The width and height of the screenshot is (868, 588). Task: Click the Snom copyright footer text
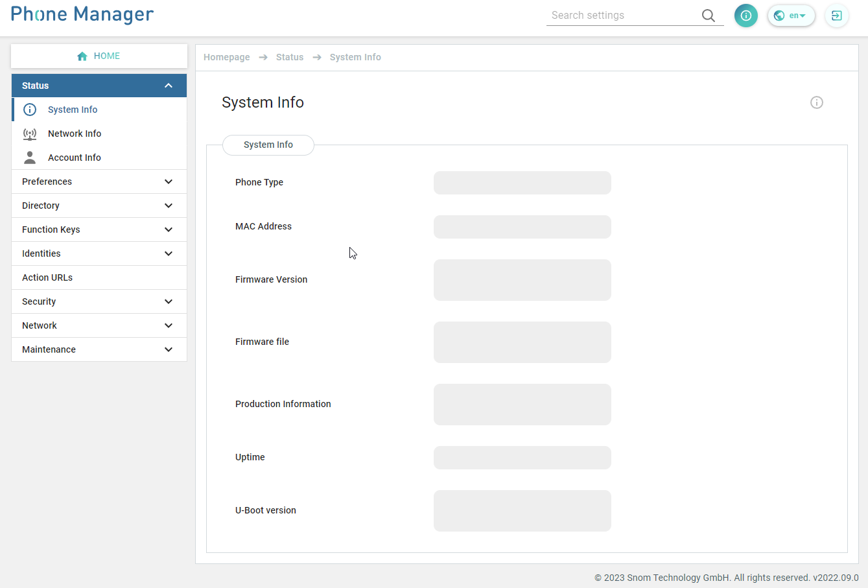point(726,578)
